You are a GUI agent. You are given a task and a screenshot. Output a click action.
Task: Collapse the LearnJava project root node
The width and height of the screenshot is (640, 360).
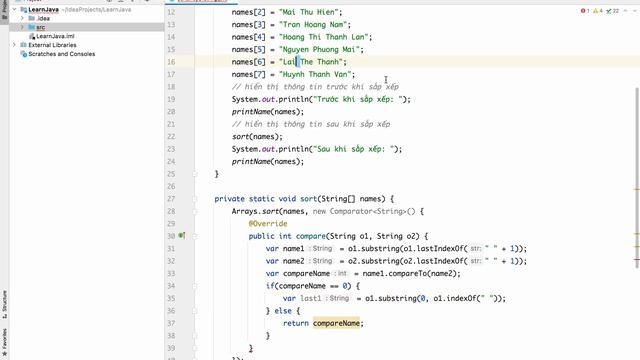click(15, 9)
